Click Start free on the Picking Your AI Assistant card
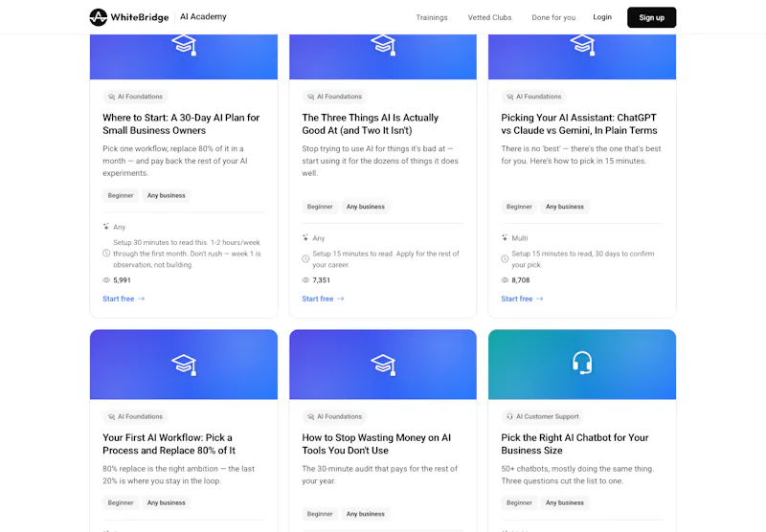Screen dimensions: 766x532 coord(522,299)
